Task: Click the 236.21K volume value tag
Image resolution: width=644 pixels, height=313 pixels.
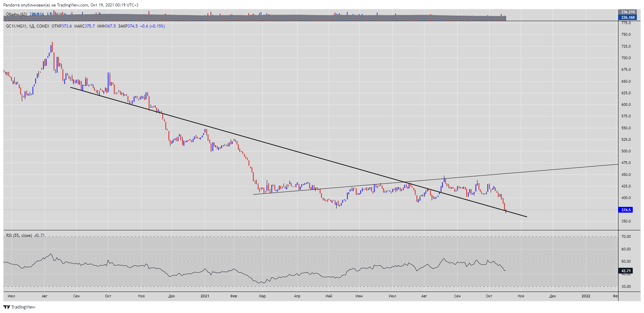Action: coord(628,12)
